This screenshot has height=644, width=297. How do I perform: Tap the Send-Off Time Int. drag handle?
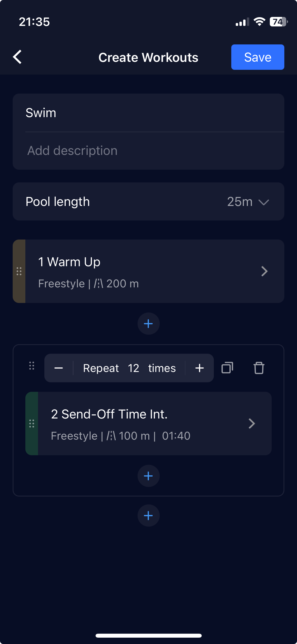pyautogui.click(x=32, y=424)
